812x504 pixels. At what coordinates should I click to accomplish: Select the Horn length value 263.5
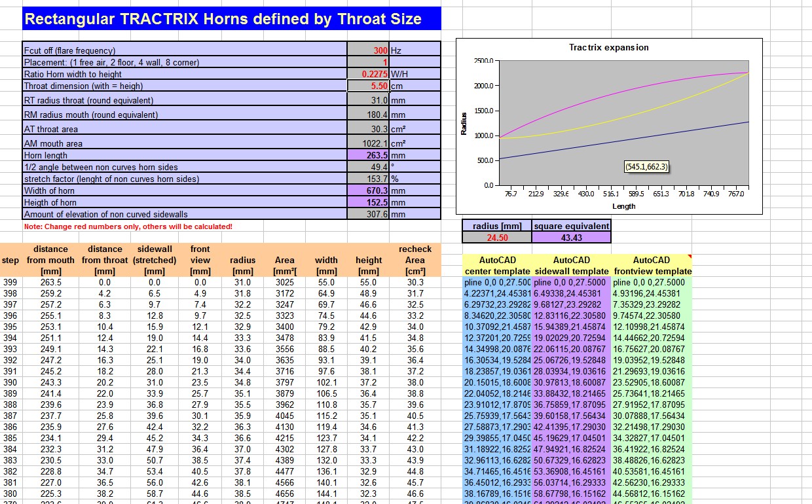(x=368, y=155)
